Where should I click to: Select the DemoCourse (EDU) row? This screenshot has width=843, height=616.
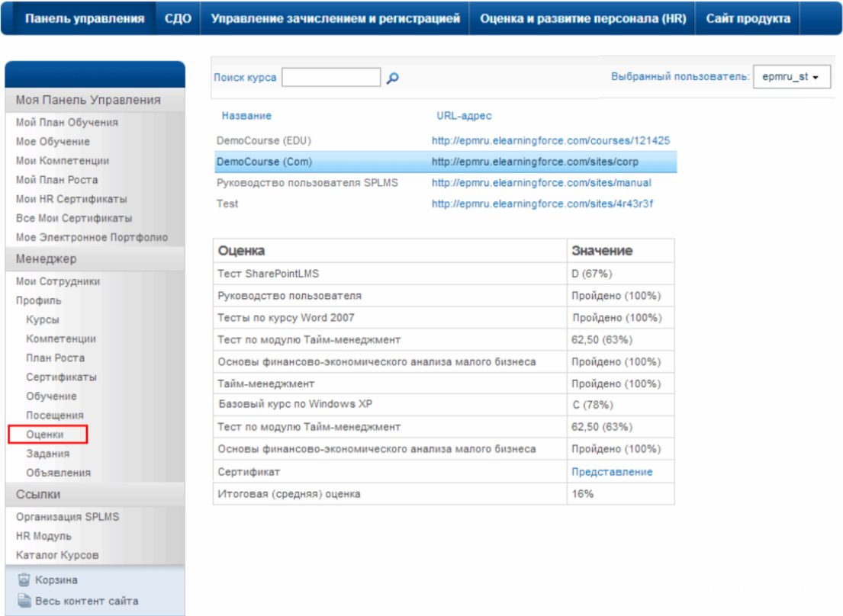(446, 141)
